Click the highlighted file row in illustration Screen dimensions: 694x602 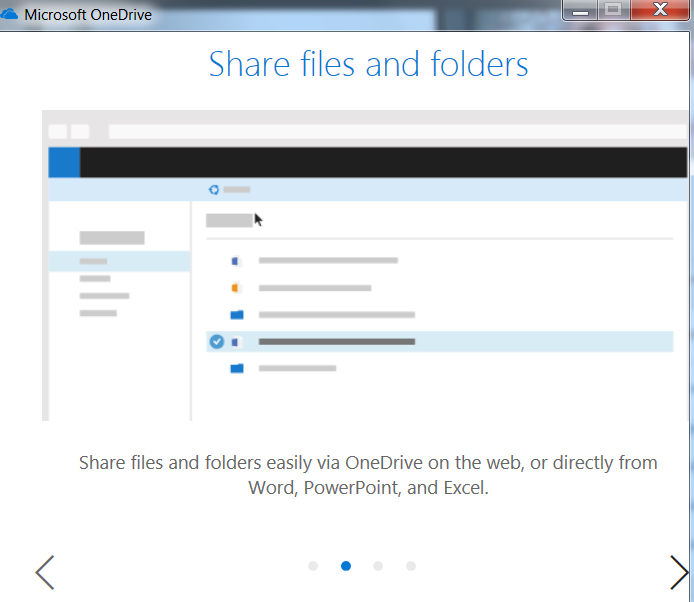[439, 342]
